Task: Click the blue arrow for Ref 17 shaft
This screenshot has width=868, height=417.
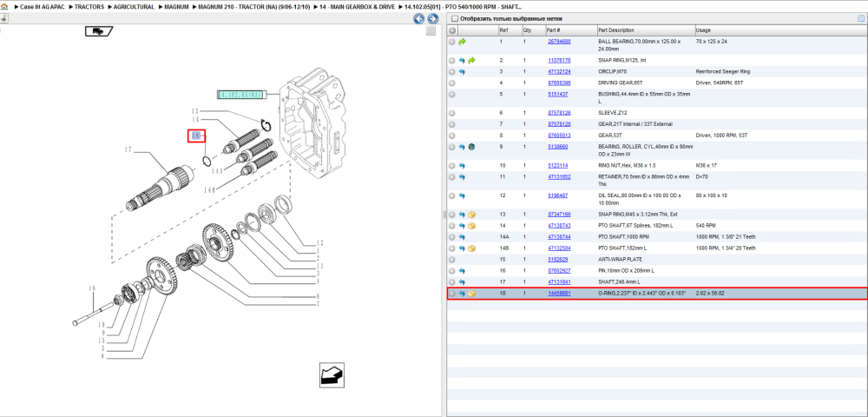Action: (462, 281)
